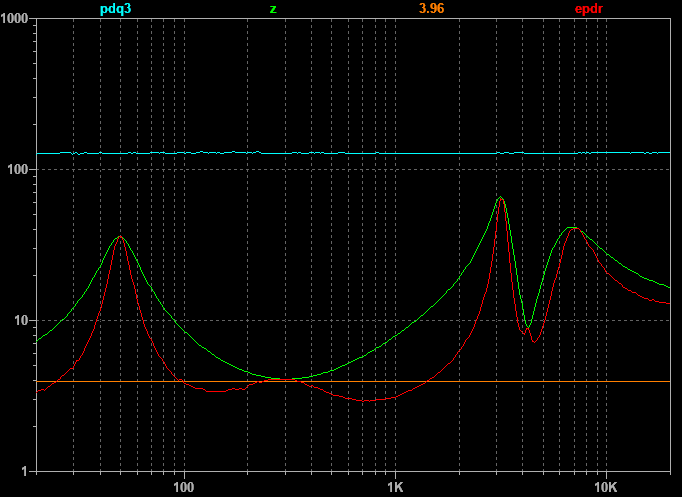Click the vertical axis label reading exactly 10

pos(21,320)
